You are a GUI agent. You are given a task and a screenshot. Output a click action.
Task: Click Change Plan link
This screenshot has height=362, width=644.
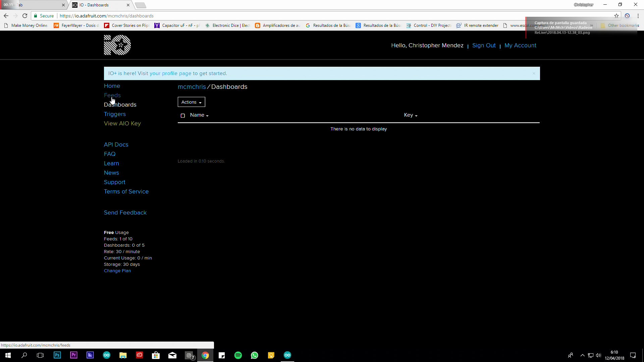[x=117, y=271]
